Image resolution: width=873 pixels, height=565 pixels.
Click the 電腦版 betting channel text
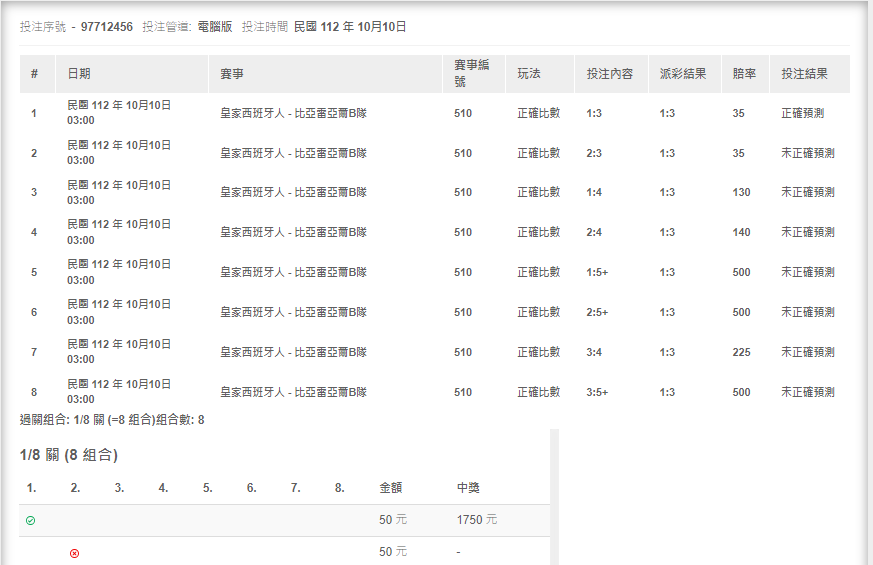pos(215,27)
